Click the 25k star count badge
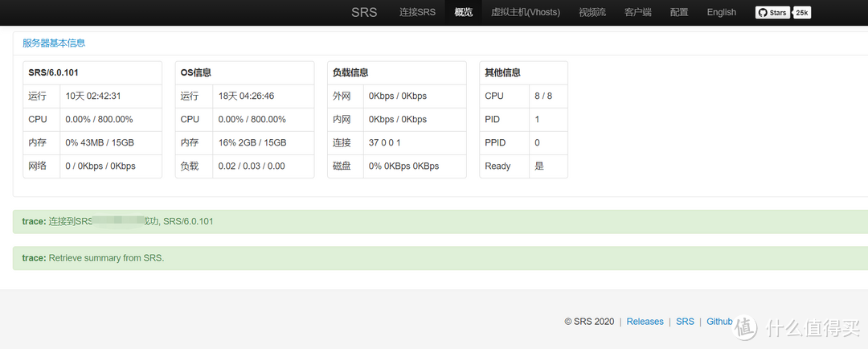 pyautogui.click(x=802, y=12)
